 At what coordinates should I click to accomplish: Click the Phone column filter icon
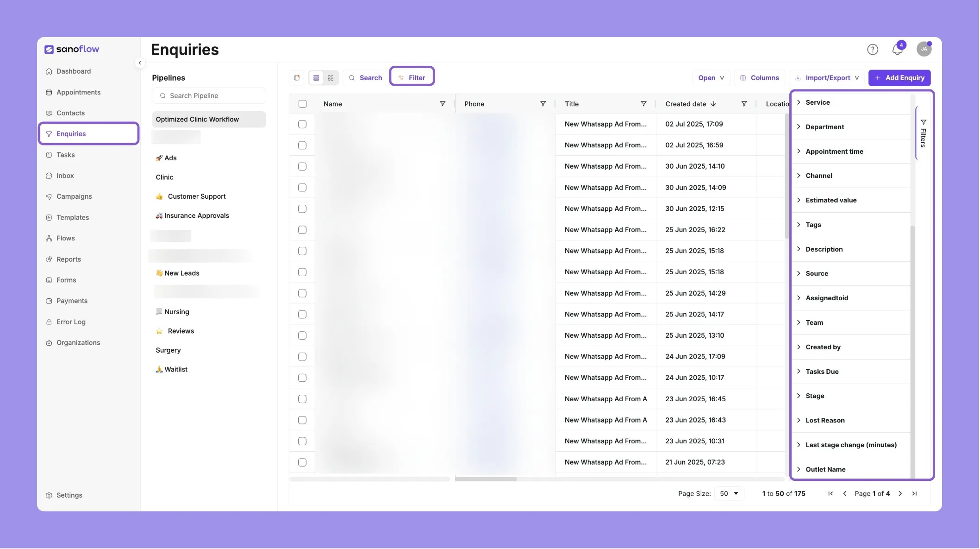[543, 104]
